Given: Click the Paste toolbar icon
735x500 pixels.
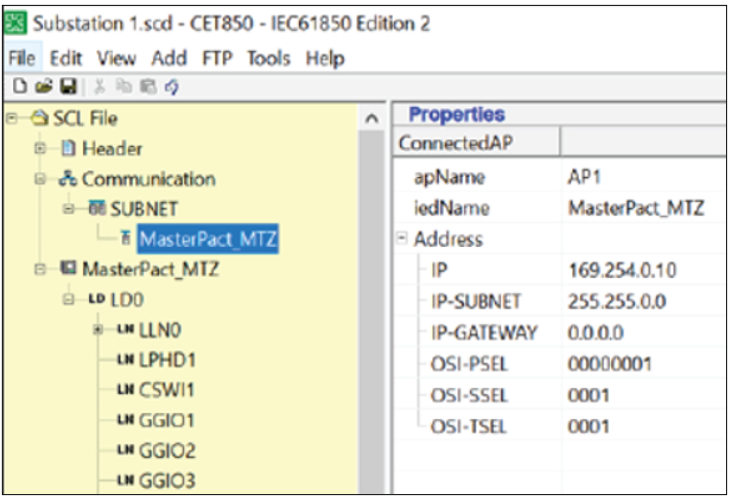Looking at the screenshot, I should [x=148, y=86].
